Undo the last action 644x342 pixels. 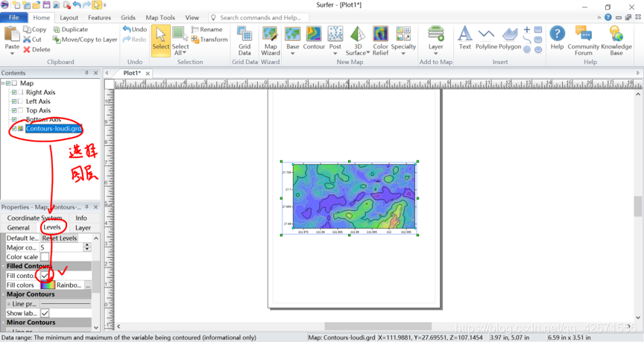[134, 29]
